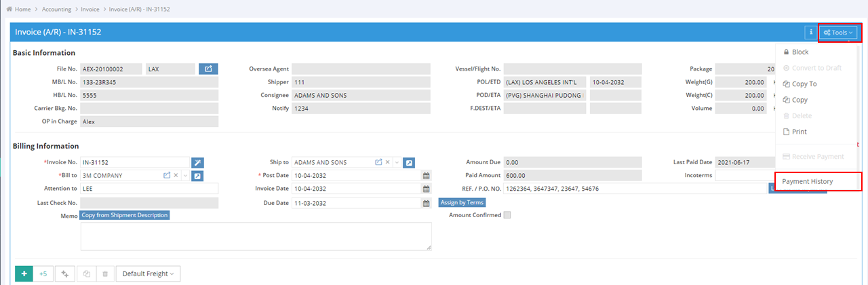The image size is (868, 285).
Task: Open the Tools dropdown menu
Action: [x=838, y=32]
